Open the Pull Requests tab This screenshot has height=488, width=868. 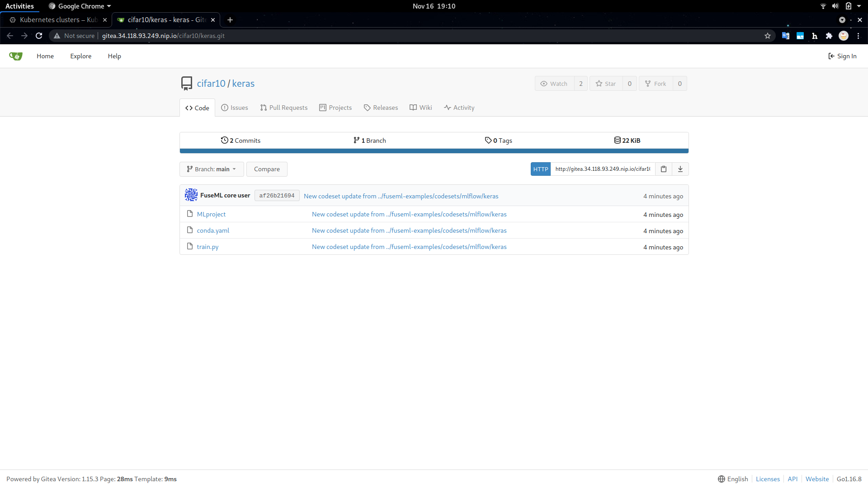click(x=284, y=108)
